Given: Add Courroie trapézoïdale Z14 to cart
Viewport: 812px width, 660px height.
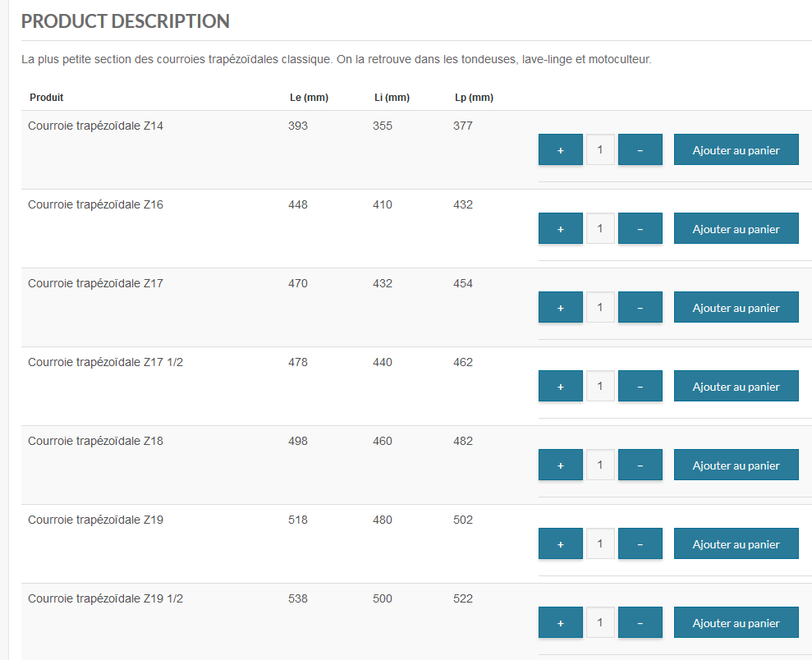Looking at the screenshot, I should pyautogui.click(x=736, y=150).
